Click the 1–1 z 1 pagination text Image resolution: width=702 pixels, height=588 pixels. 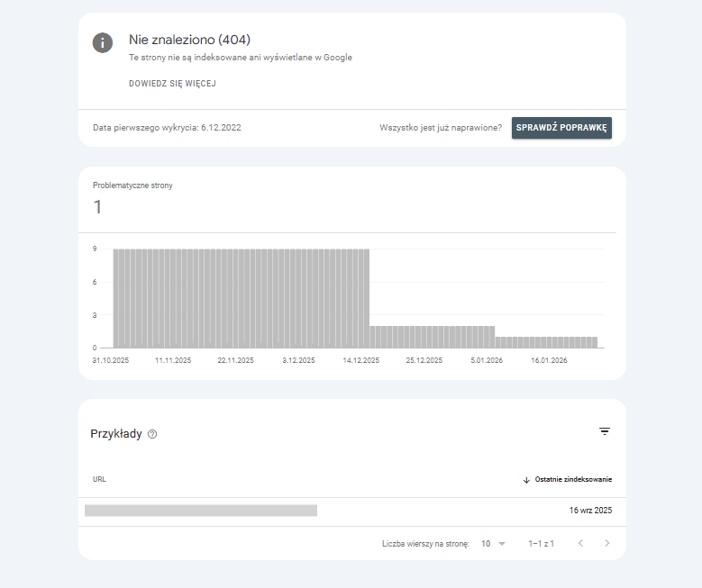point(542,544)
